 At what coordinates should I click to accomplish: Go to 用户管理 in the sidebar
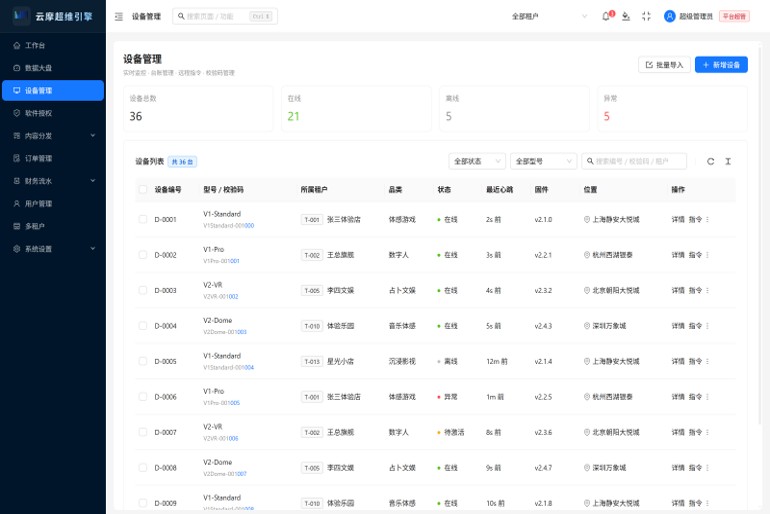click(x=53, y=204)
